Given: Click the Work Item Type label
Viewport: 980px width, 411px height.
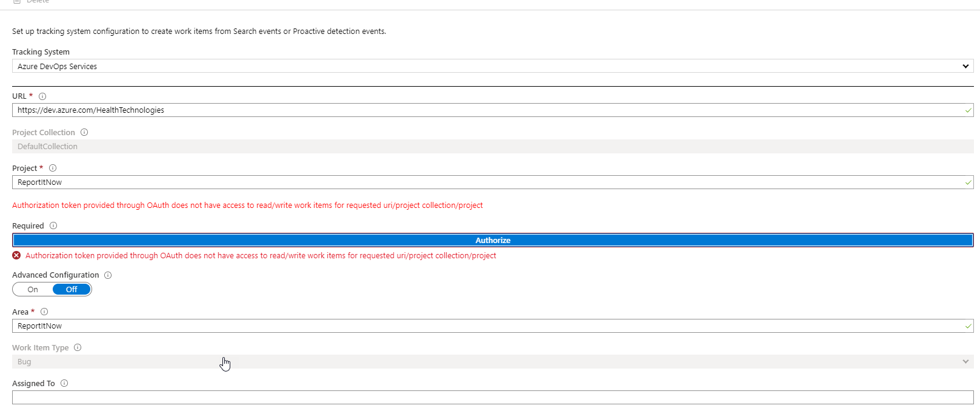Looking at the screenshot, I should coord(40,347).
